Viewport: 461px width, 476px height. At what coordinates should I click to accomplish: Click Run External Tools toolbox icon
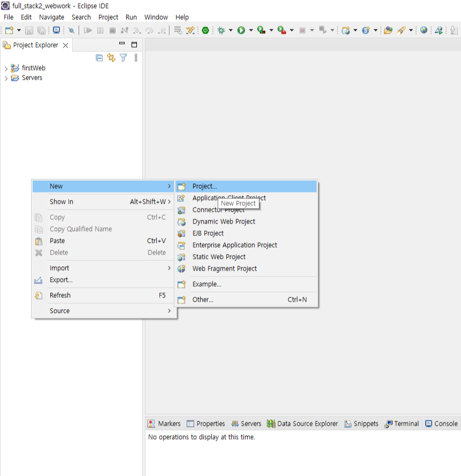[282, 30]
